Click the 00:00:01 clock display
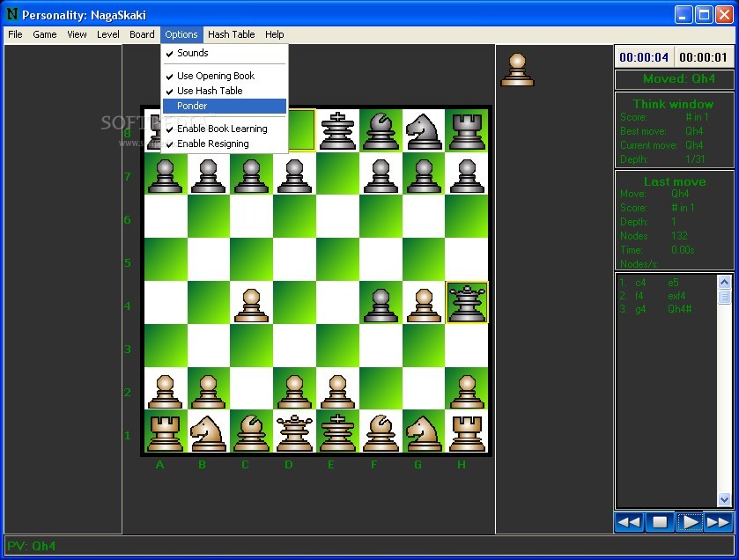739x560 pixels. [x=703, y=57]
